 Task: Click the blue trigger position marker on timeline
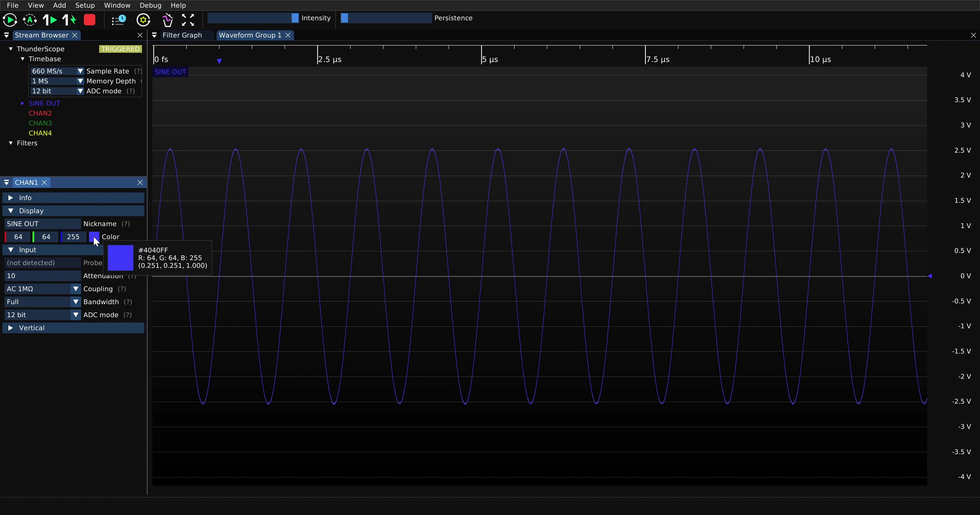point(219,61)
